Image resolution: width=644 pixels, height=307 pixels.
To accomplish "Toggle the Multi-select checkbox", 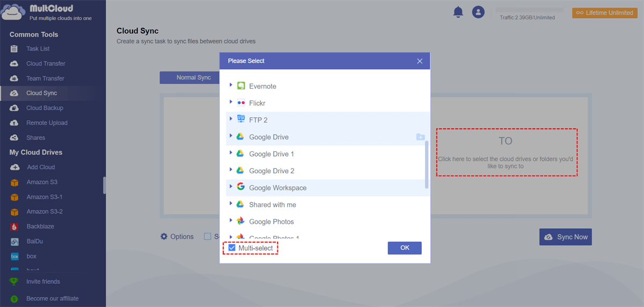I will tap(232, 248).
